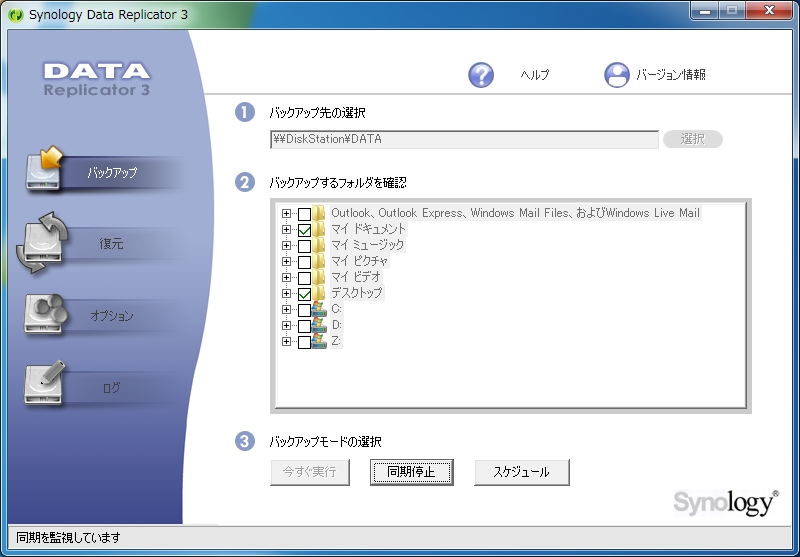
Task: Click the 選択 button for backup destination
Action: [693, 139]
